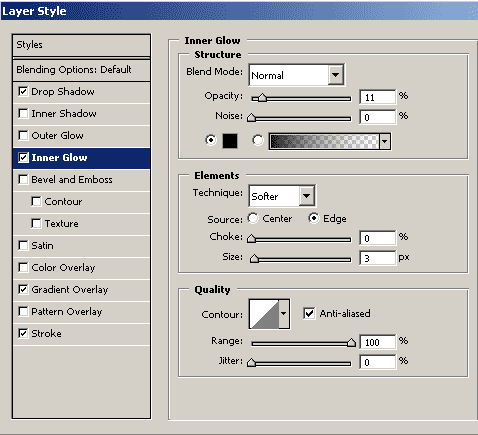Screen dimensions: 478x435
Task: Open the Gradient Overlay settings row
Action: point(81,290)
